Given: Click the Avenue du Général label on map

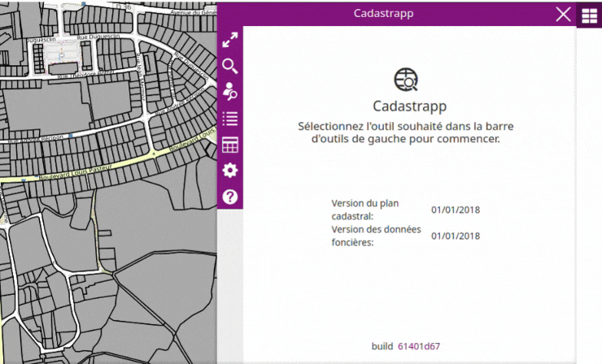Looking at the screenshot, I should tap(193, 12).
